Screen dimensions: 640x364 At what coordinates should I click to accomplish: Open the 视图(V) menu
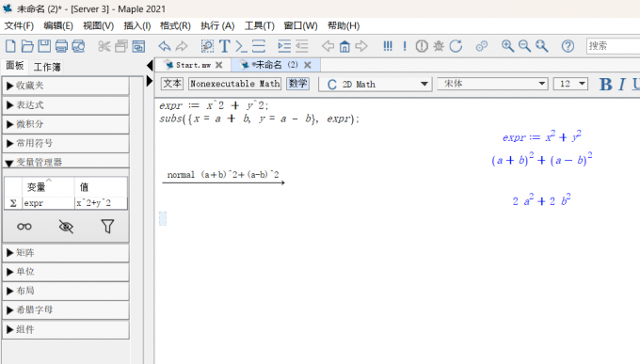tap(99, 26)
